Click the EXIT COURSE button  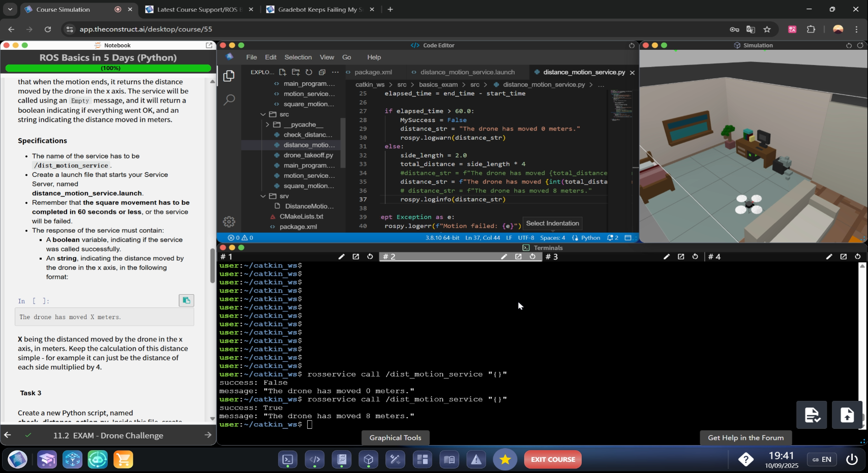[553, 460]
